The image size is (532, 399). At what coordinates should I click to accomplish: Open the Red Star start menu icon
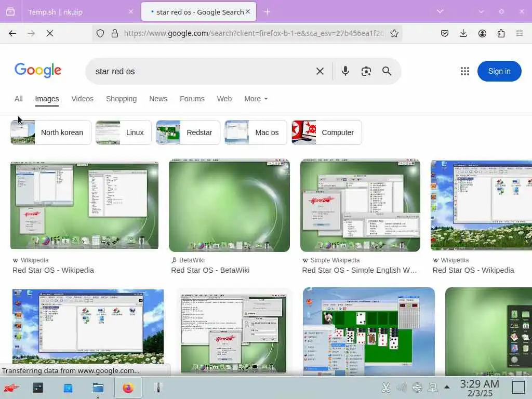pos(11,388)
